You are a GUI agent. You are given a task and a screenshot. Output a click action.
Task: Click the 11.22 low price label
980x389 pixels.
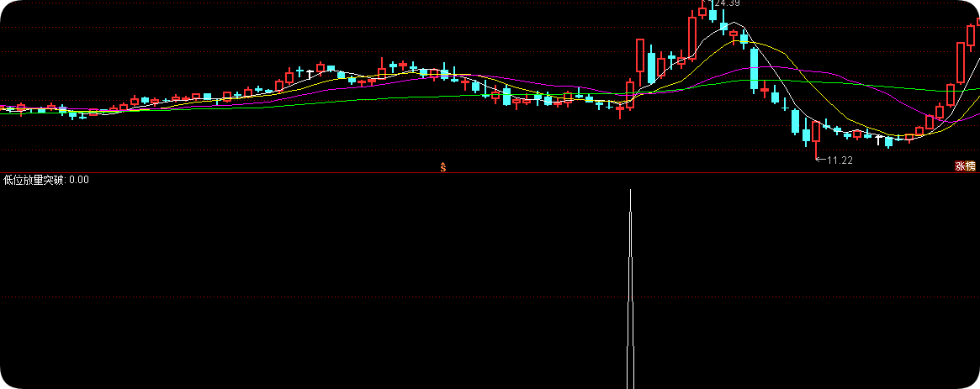click(840, 160)
